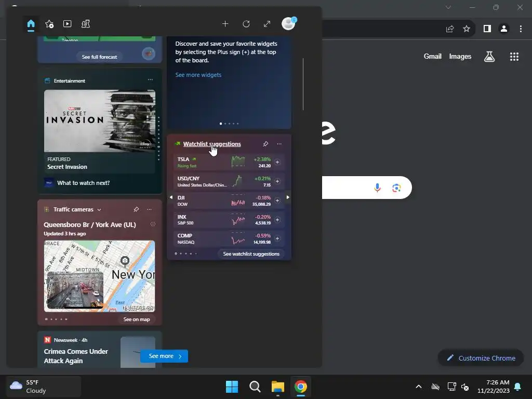
Task: Open Images link in Chrome
Action: tap(460, 56)
